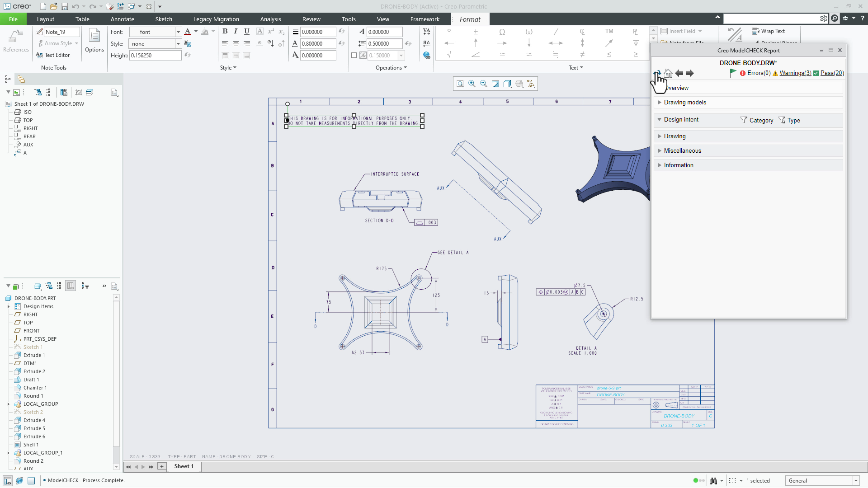Center-align the note text
The image size is (868, 488).
pyautogui.click(x=236, y=43)
